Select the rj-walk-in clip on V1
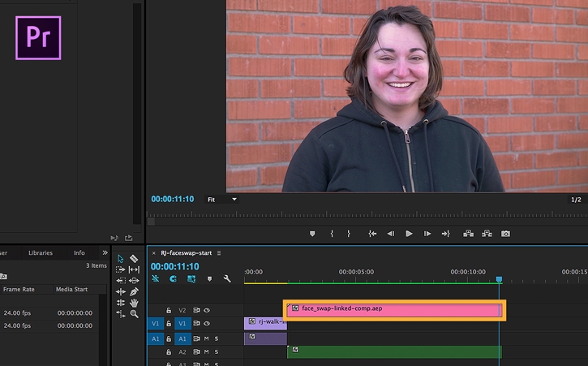 [265, 324]
